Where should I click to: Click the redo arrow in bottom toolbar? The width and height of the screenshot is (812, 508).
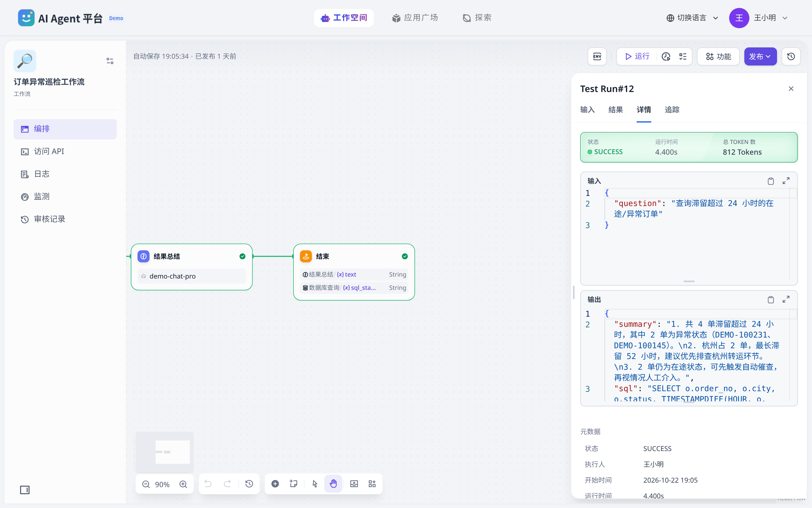(228, 484)
